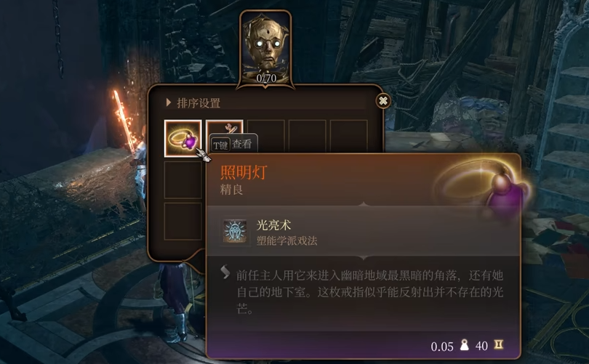This screenshot has height=364, width=589.
Task: Click the empty slot below the ring
Action: pos(183,179)
